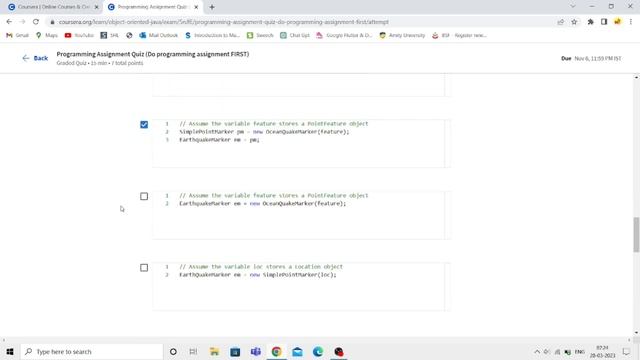Close the Programming Assignment Quiz tab
Screen dimensions: 640x360
point(196,7)
